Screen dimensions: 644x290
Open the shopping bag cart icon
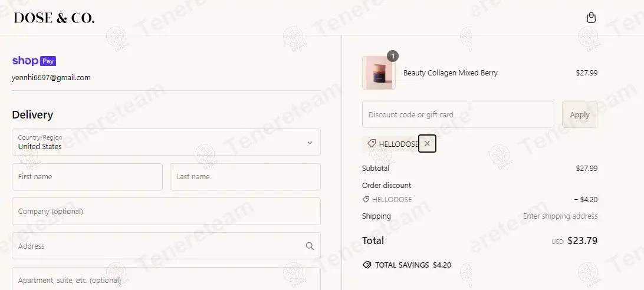[x=592, y=18]
